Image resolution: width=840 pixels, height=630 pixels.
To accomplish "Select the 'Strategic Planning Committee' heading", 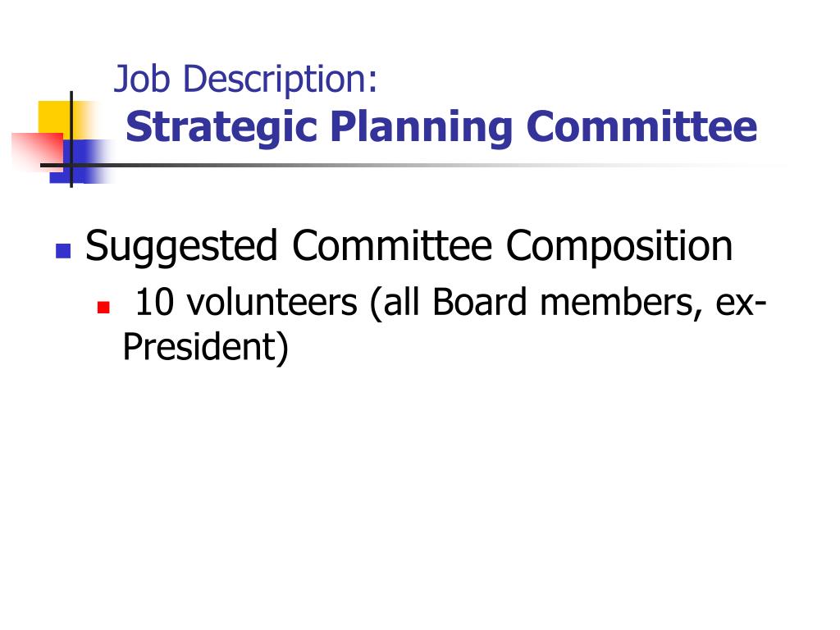I will point(441,127).
